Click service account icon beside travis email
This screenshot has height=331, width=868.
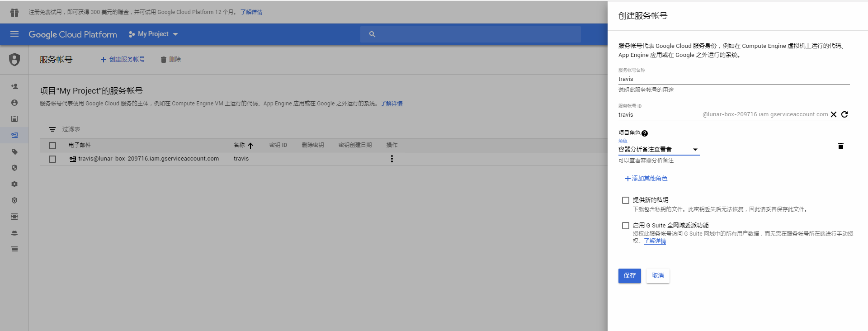[x=73, y=159]
